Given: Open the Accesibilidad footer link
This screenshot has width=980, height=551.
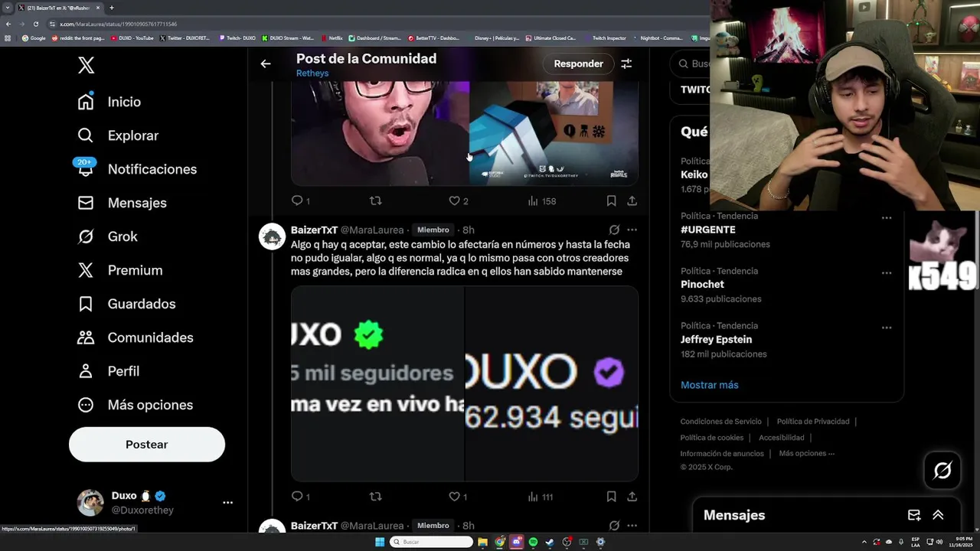Looking at the screenshot, I should pyautogui.click(x=782, y=438).
